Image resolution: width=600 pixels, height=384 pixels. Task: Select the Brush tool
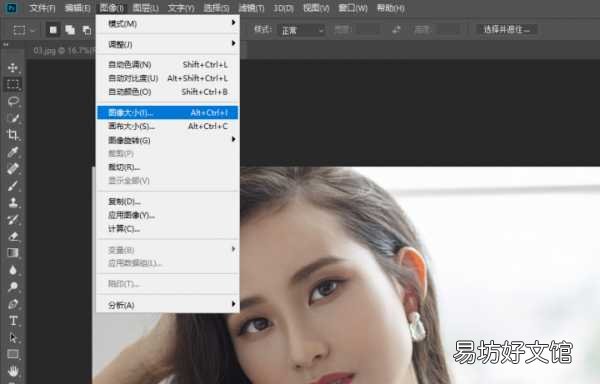[13, 185]
